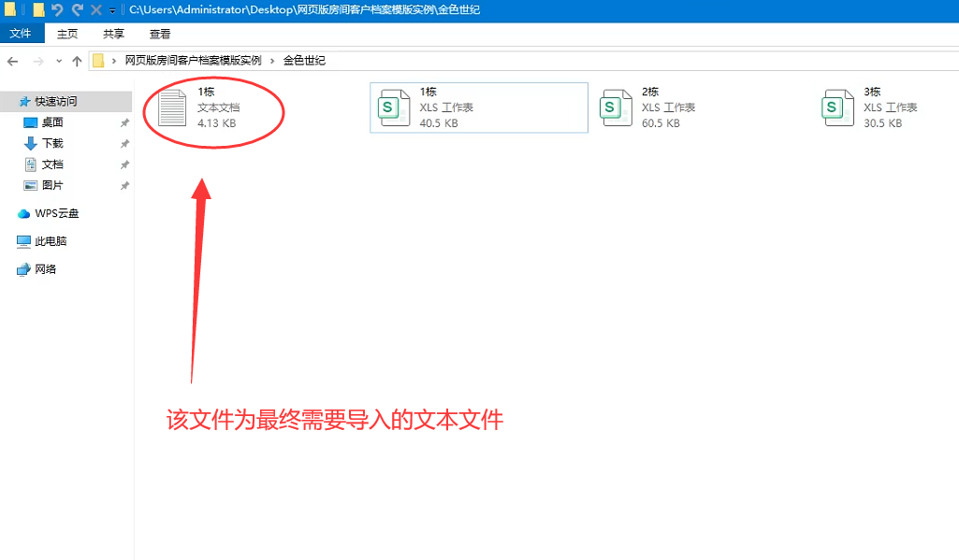This screenshot has height=560, width=959.
Task: Switch to the 查看 ribbon tab
Action: [160, 34]
